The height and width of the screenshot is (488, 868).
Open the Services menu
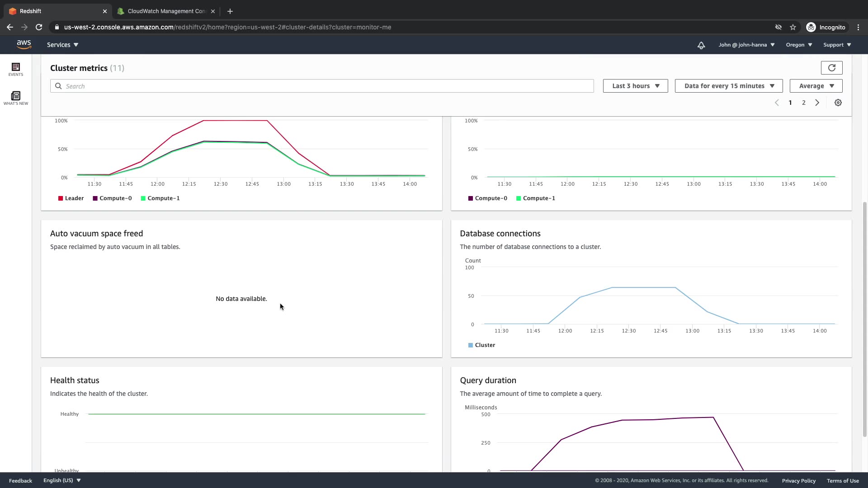click(62, 45)
